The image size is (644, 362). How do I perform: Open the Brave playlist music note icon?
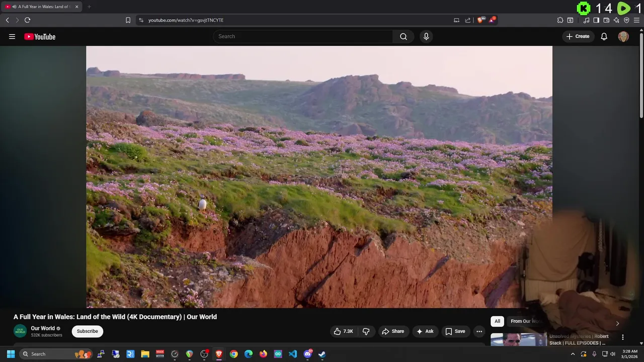[x=587, y=20]
